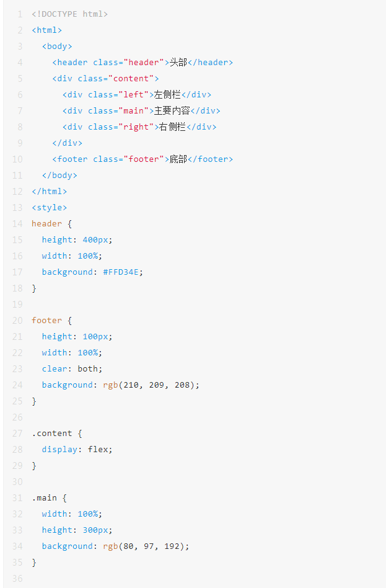
Task: Click the footer selector on line 20
Action: click(46, 320)
